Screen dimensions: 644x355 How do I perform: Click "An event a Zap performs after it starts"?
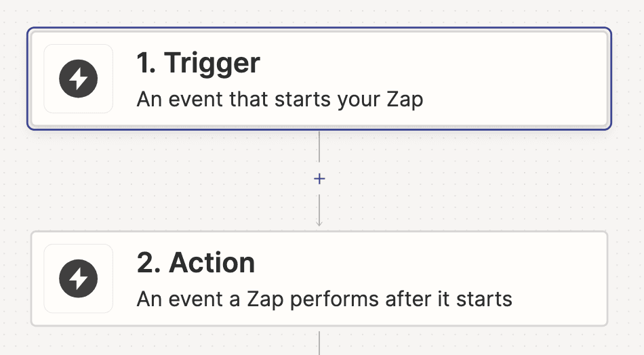(324, 299)
